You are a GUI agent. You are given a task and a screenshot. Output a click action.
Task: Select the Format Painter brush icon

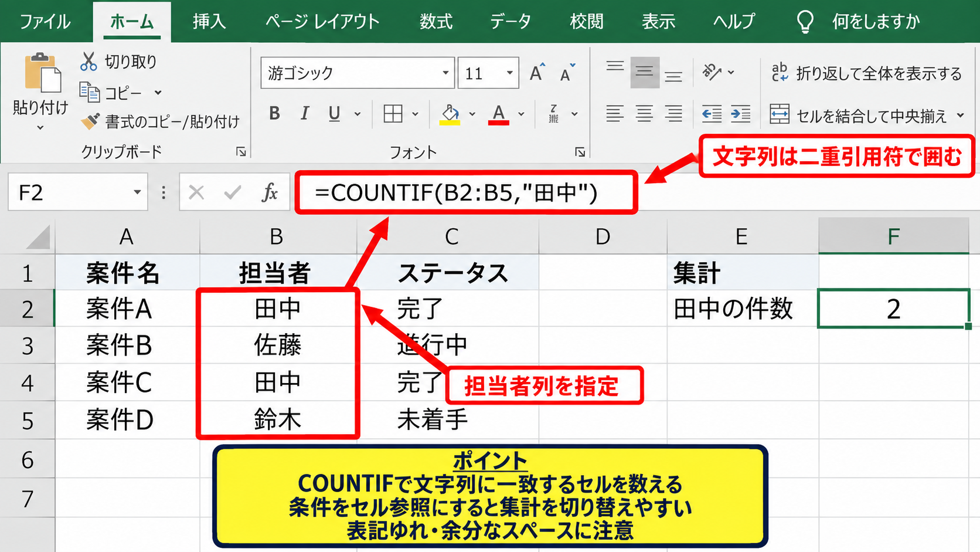[90, 121]
